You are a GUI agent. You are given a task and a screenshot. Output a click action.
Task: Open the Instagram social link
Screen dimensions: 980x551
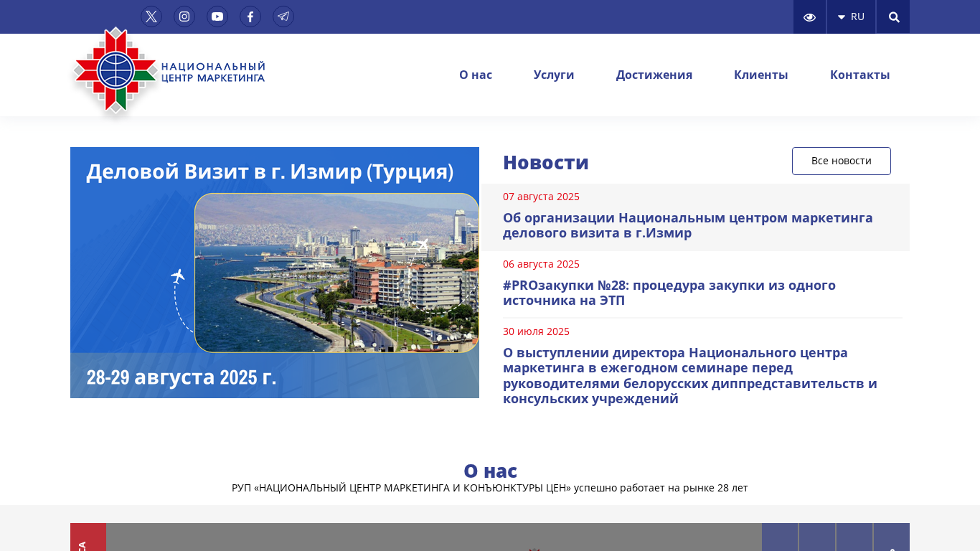coord(184,17)
